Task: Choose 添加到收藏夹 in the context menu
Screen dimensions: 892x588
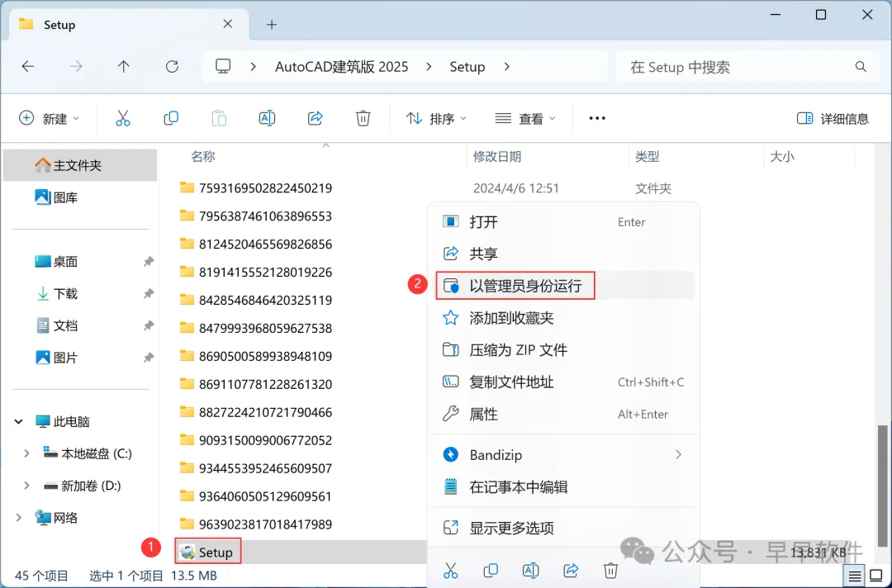Action: tap(563, 317)
